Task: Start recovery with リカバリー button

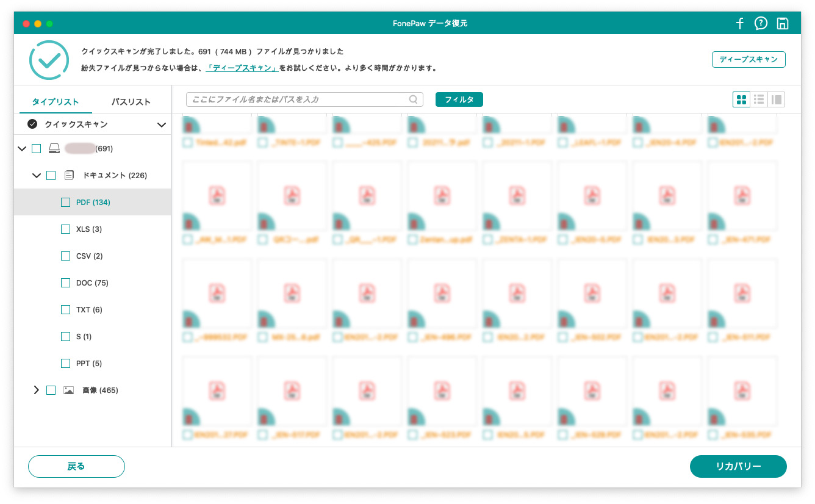Action: [x=738, y=466]
